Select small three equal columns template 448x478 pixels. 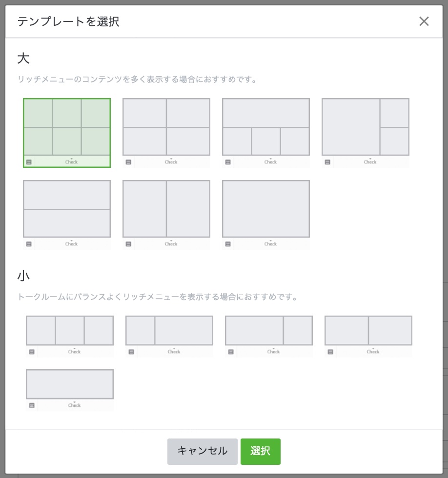point(70,331)
